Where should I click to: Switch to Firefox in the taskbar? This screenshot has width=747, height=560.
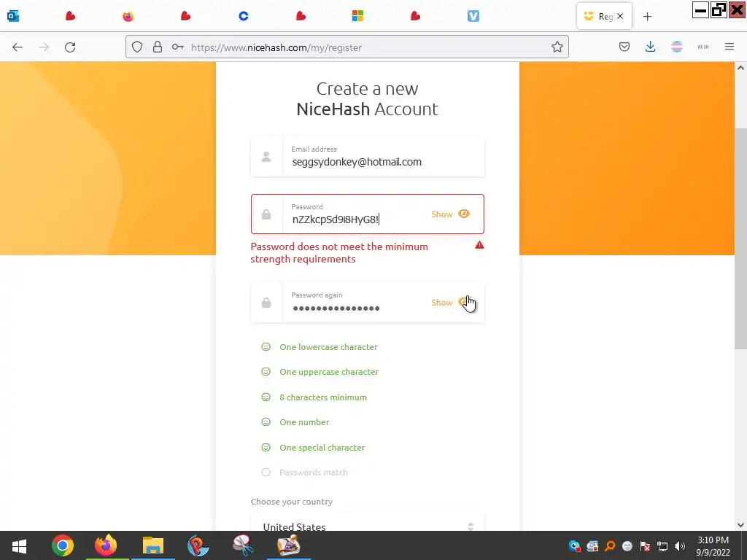pyautogui.click(x=106, y=545)
